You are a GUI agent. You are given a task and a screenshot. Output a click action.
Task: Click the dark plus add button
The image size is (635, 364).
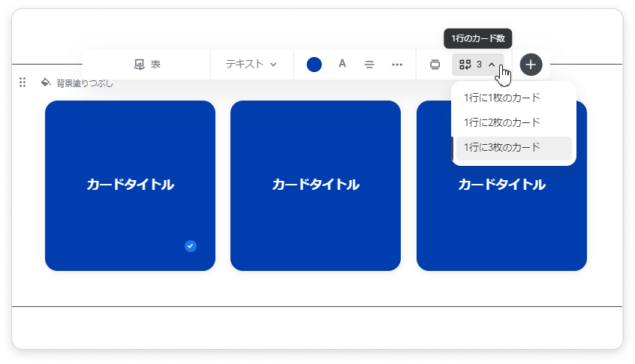(531, 65)
